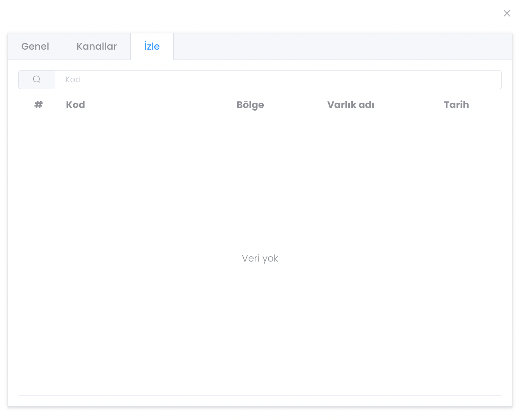This screenshot has height=420, width=520.
Task: Click the Kod placeholder text in search box
Action: pyautogui.click(x=73, y=80)
